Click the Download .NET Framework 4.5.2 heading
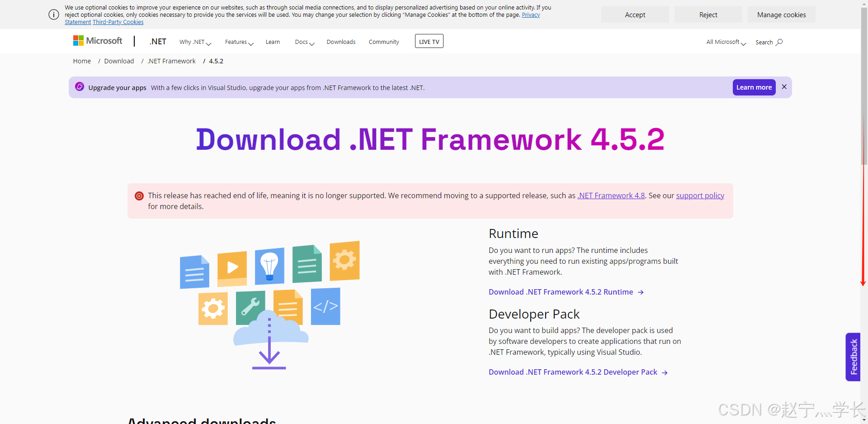This screenshot has width=868, height=424. pos(430,139)
